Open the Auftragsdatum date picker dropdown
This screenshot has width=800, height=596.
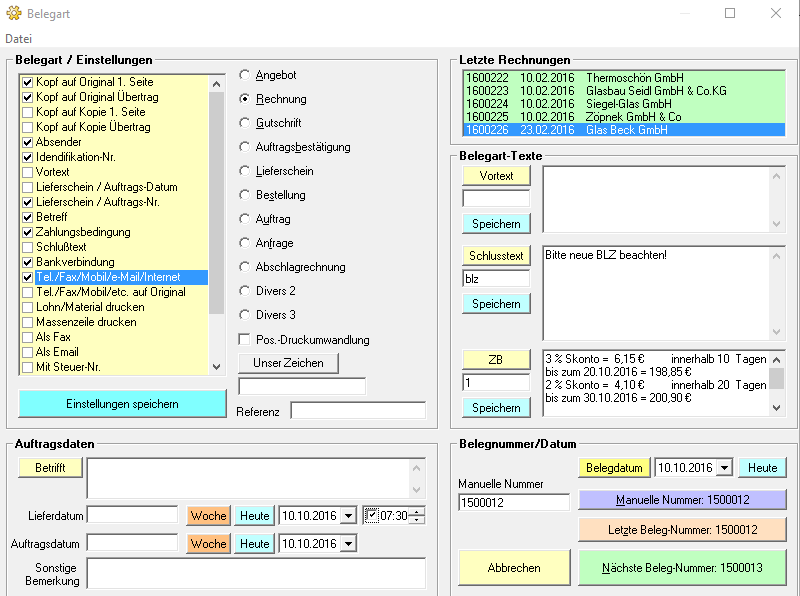348,543
